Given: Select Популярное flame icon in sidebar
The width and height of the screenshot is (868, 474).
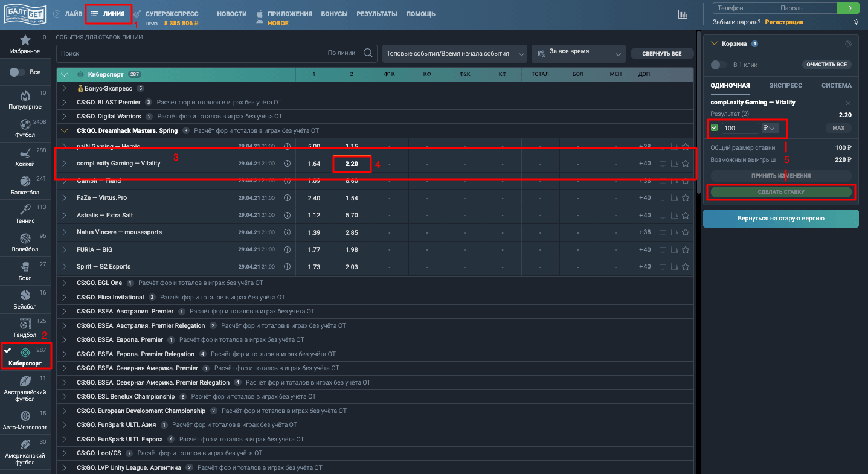Looking at the screenshot, I should (x=25, y=95).
